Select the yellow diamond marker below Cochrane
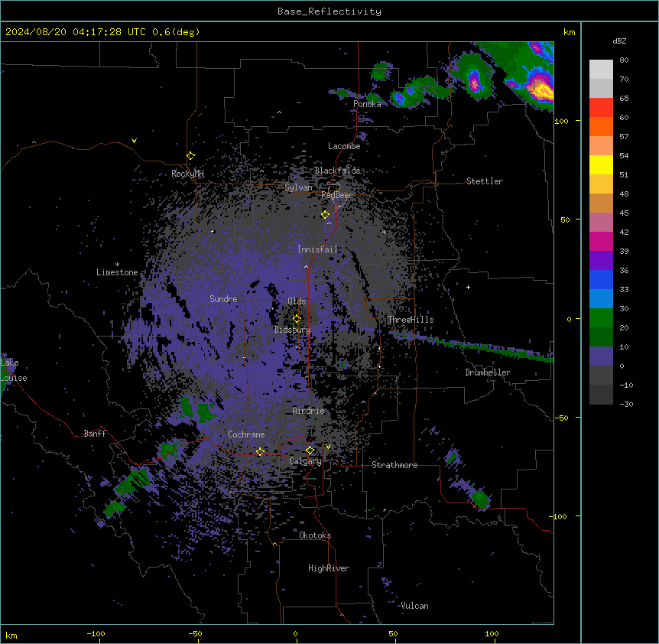 tap(260, 452)
